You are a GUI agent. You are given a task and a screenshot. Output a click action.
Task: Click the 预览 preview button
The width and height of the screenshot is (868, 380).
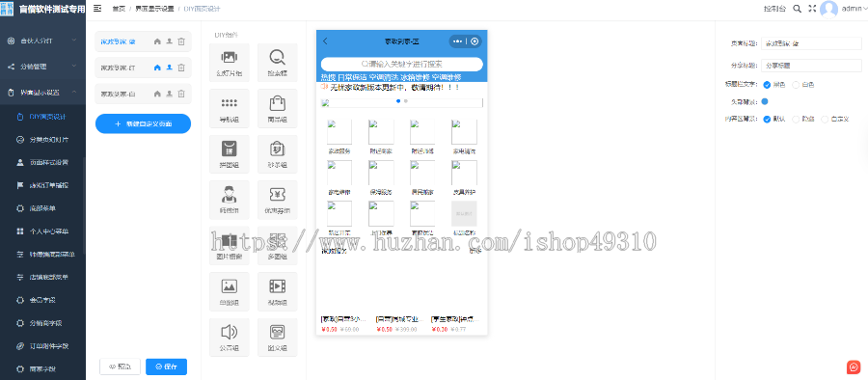(x=121, y=366)
